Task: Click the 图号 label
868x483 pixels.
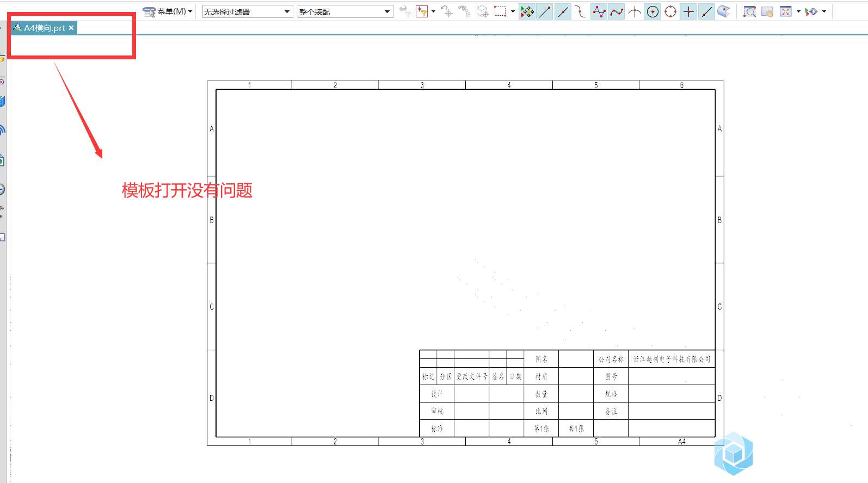Action: [611, 376]
